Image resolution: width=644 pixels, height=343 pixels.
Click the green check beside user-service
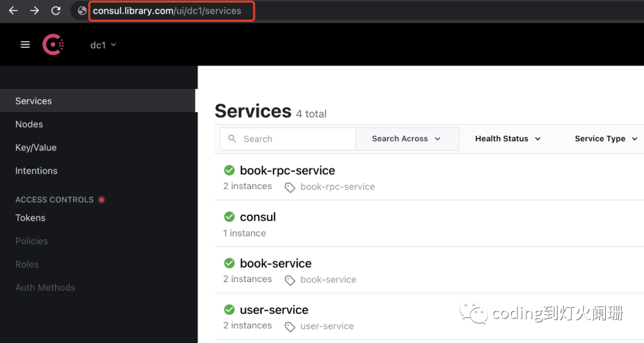pyautogui.click(x=229, y=310)
